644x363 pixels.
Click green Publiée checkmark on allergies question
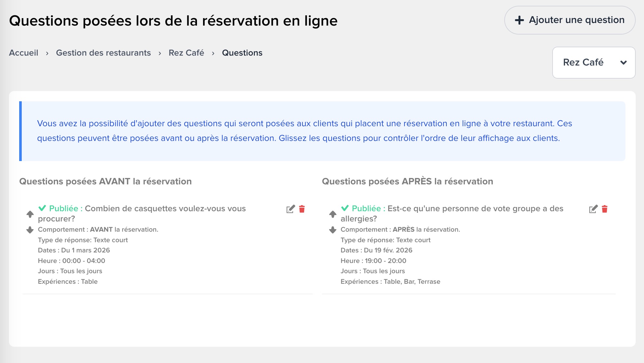pos(345,208)
